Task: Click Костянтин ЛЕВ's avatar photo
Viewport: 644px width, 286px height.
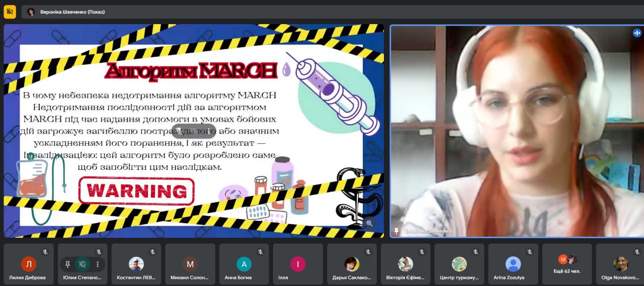Action: click(x=136, y=264)
